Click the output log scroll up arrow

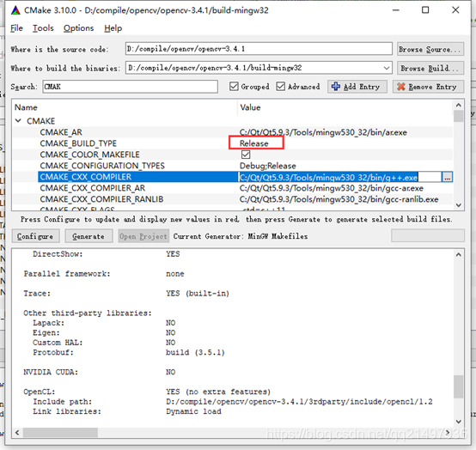(459, 254)
